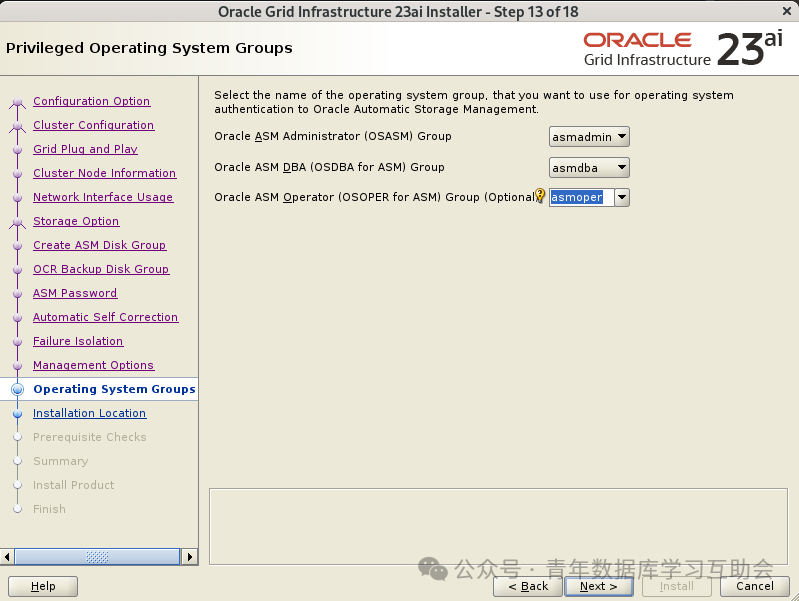Jump to Grid Plug and Play step
The width and height of the screenshot is (799, 601).
pos(85,149)
